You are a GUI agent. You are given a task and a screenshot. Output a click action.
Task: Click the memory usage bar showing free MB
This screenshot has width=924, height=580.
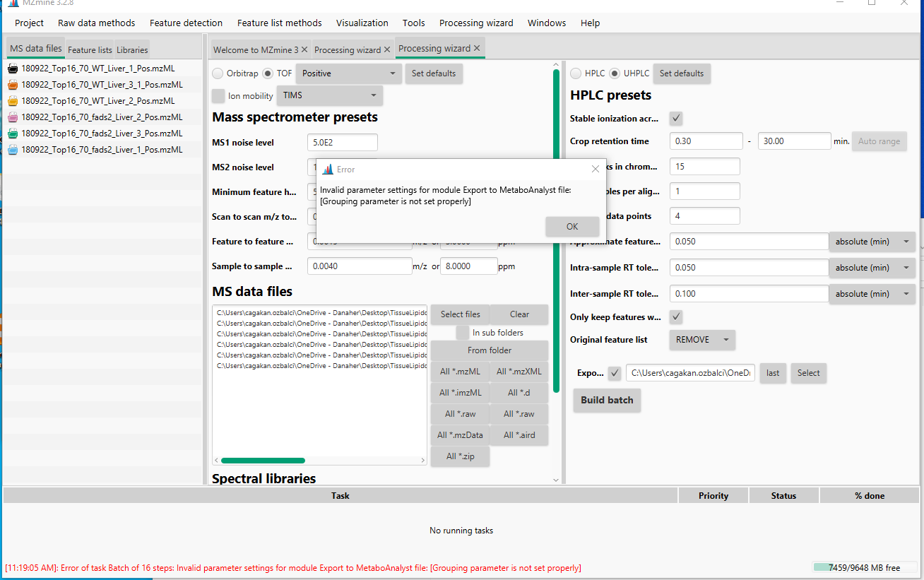[x=863, y=567]
